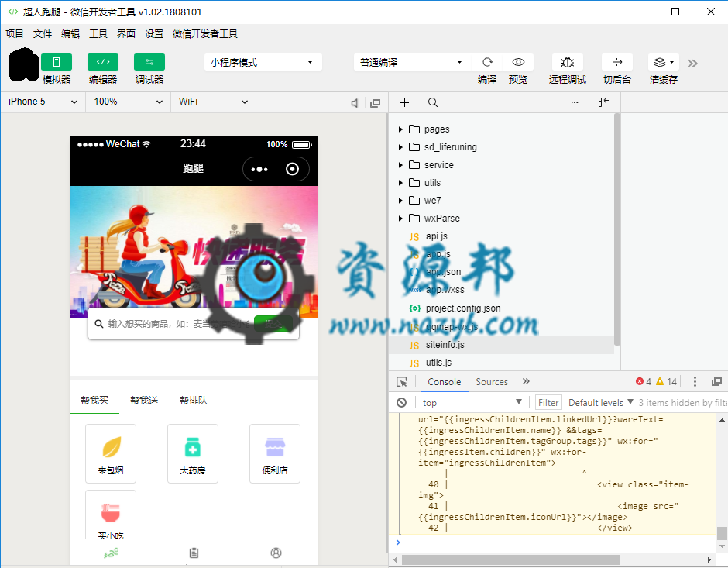
Task: Toggle the 编辑器 editor panel button
Action: tap(102, 62)
